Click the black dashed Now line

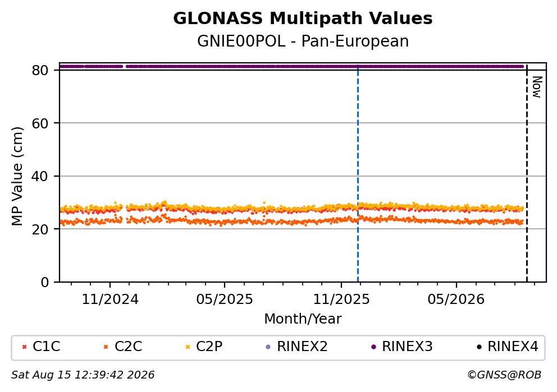pyautogui.click(x=527, y=173)
